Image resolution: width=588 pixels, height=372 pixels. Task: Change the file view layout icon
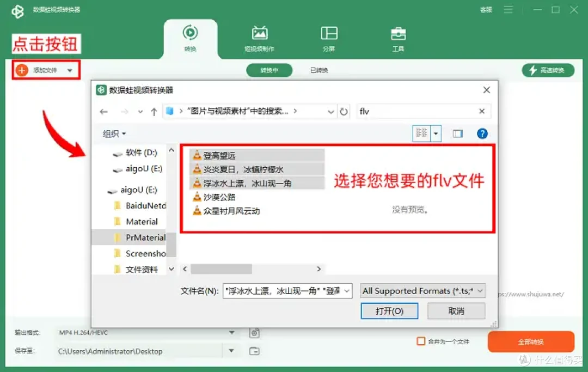point(421,133)
